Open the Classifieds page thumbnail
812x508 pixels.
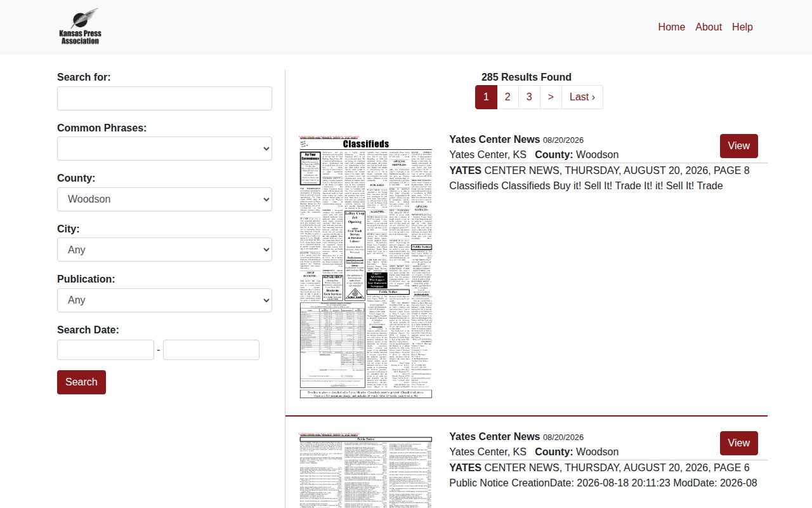pyautogui.click(x=366, y=267)
